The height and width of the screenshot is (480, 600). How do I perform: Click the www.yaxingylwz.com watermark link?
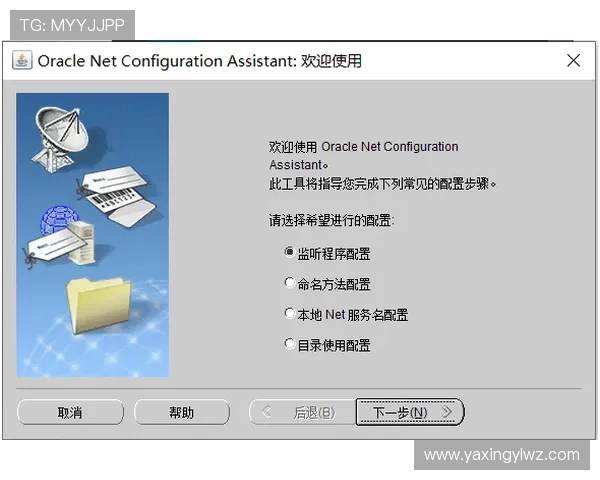coord(502,455)
